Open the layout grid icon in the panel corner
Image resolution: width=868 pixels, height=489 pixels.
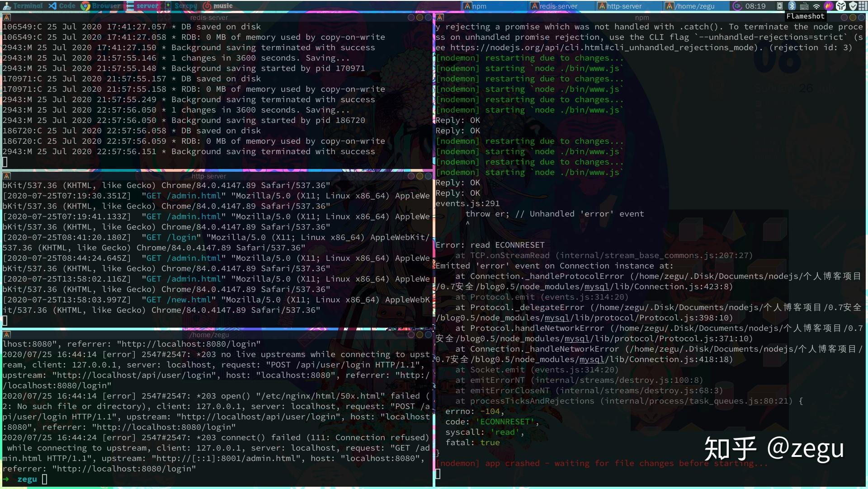tap(863, 6)
